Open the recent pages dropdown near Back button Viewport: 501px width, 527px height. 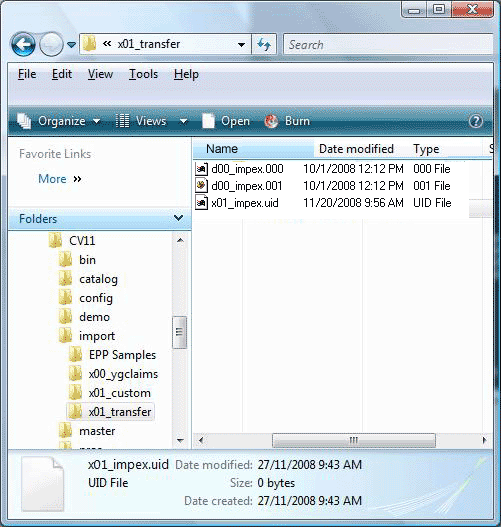[71, 44]
